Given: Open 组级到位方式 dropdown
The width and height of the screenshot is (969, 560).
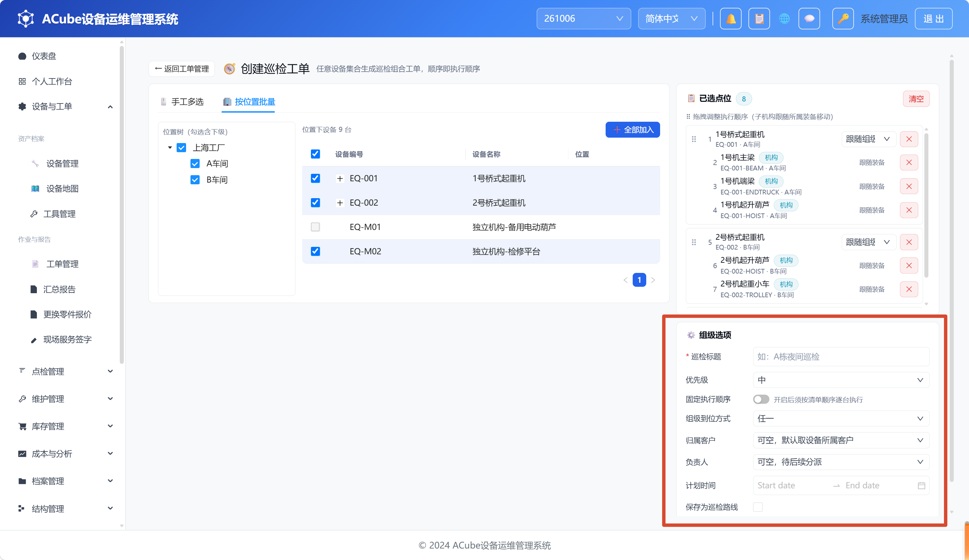Looking at the screenshot, I should 841,419.
